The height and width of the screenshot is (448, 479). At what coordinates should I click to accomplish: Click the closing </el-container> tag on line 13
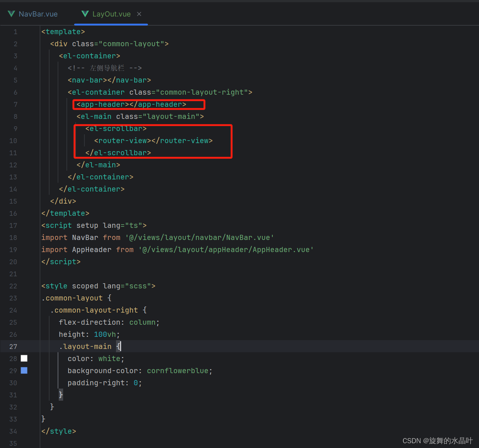point(101,177)
